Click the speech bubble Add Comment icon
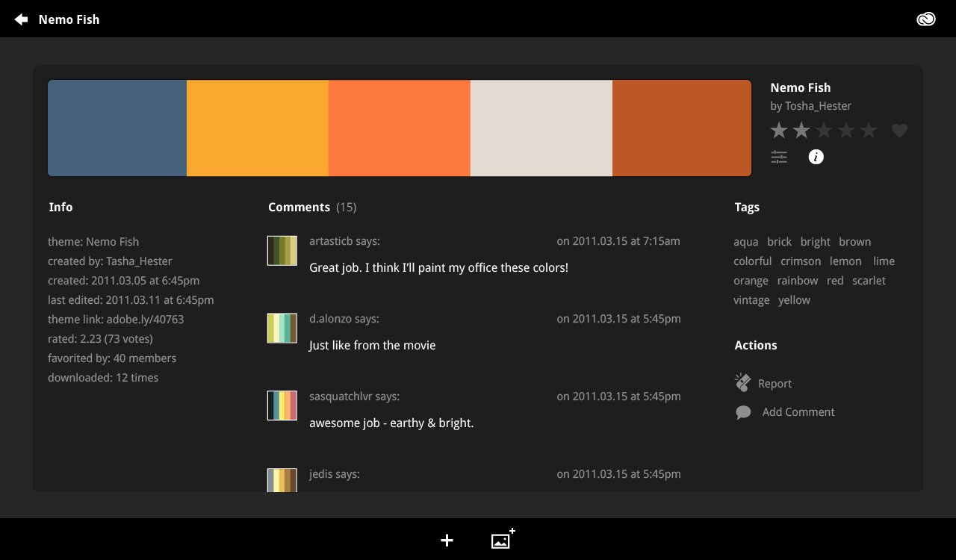 [x=742, y=411]
